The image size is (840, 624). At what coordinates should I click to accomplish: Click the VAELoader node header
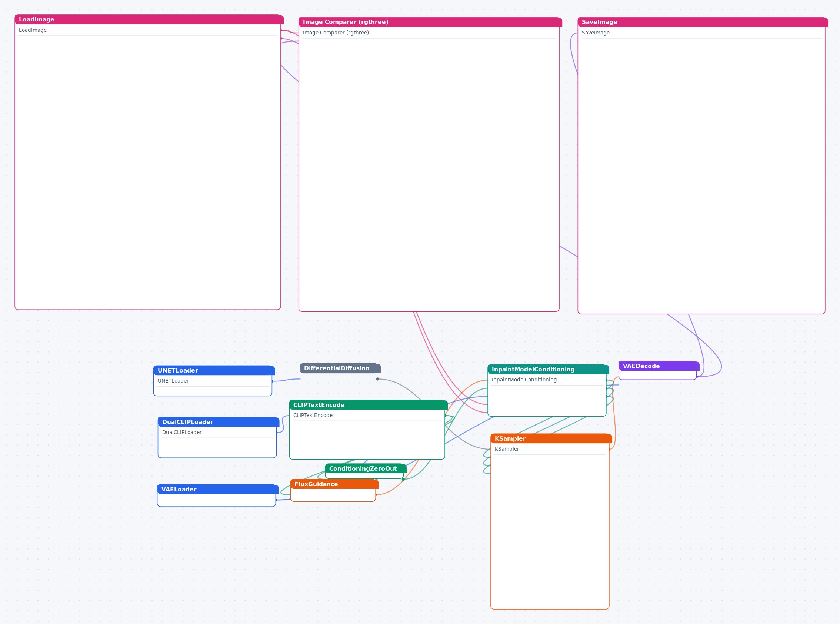coord(217,490)
